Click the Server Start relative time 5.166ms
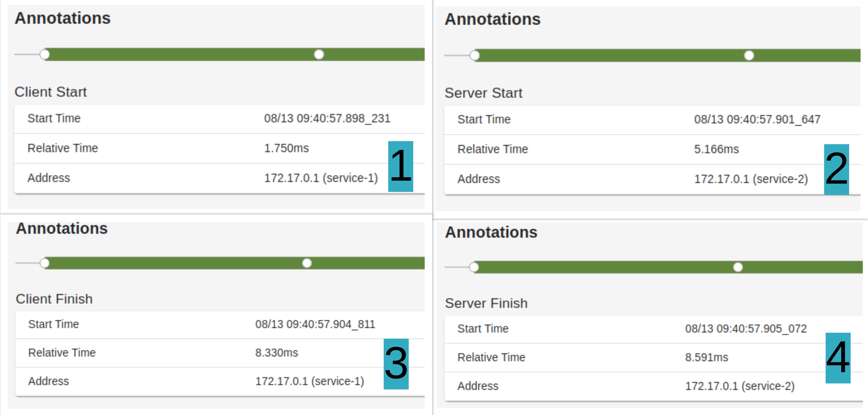This screenshot has width=868, height=415. coord(716,149)
